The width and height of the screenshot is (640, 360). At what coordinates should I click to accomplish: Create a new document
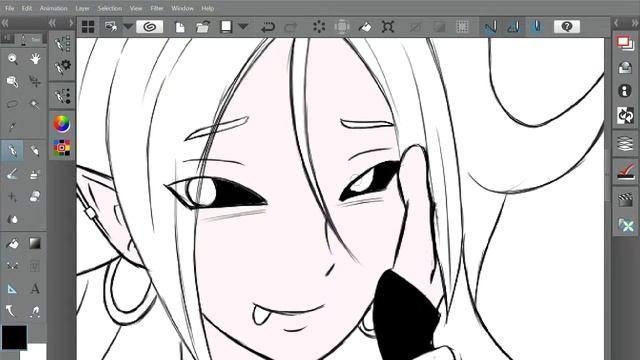point(180,27)
